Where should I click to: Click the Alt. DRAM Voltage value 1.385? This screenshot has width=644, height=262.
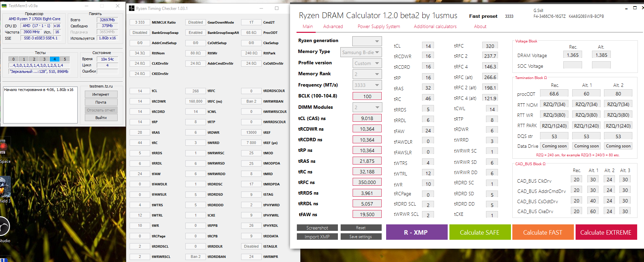coord(601,55)
